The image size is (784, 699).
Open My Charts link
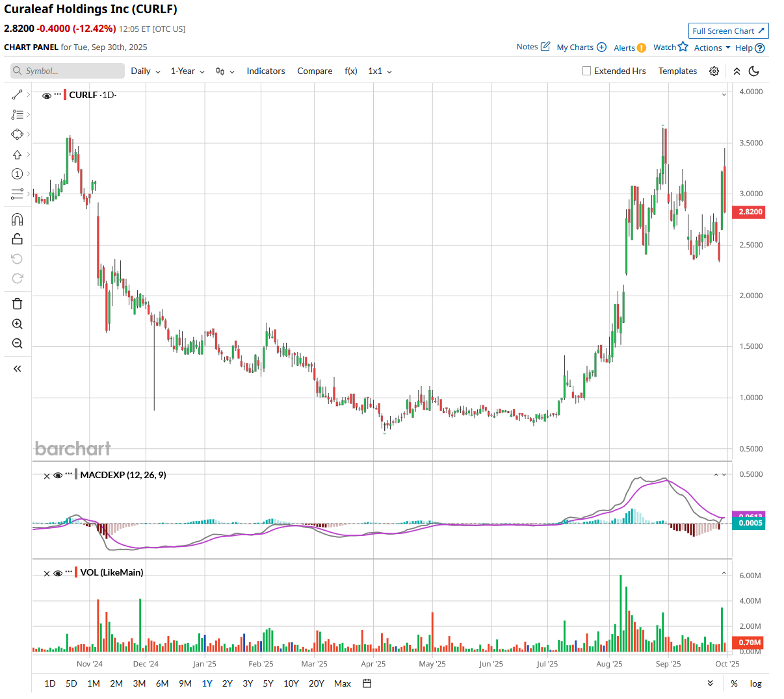(581, 47)
